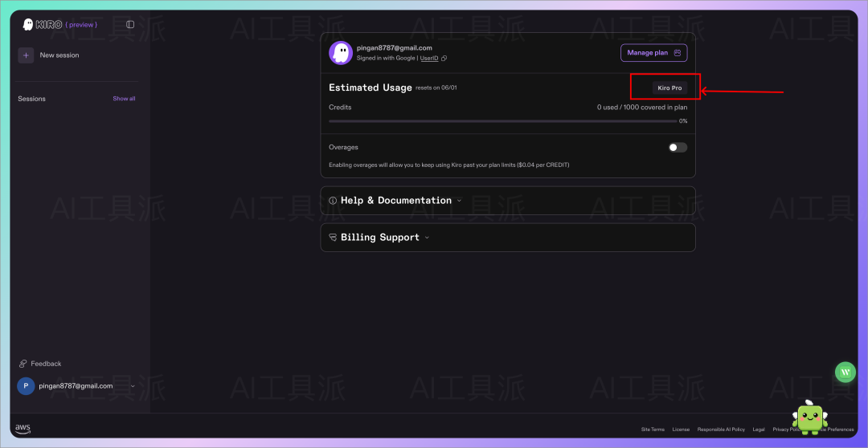The image size is (868, 448).
Task: Click the plus icon for New session
Action: coord(26,55)
